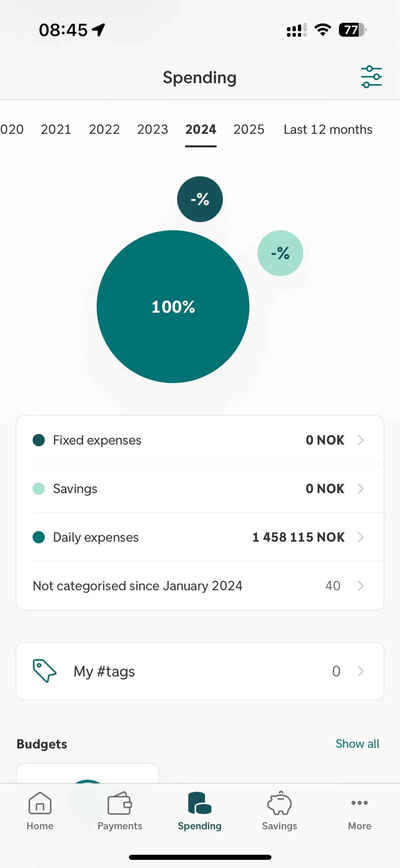Open the My #tags row
The image size is (400, 868).
(200, 671)
